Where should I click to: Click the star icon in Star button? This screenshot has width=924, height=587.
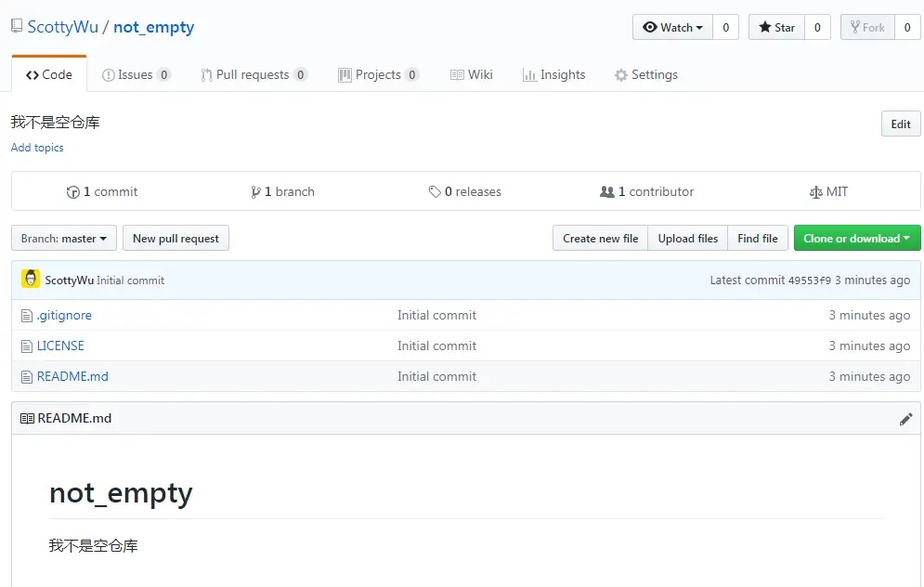[x=765, y=27]
